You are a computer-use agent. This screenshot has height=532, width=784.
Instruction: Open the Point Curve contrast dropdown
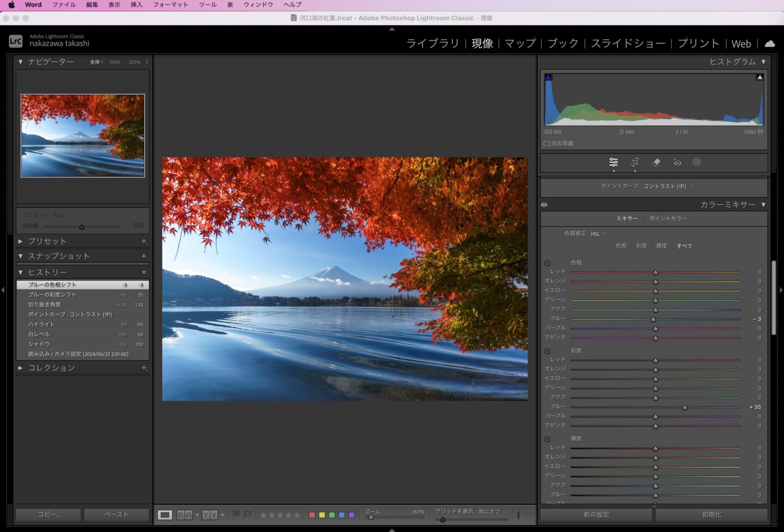tap(667, 186)
